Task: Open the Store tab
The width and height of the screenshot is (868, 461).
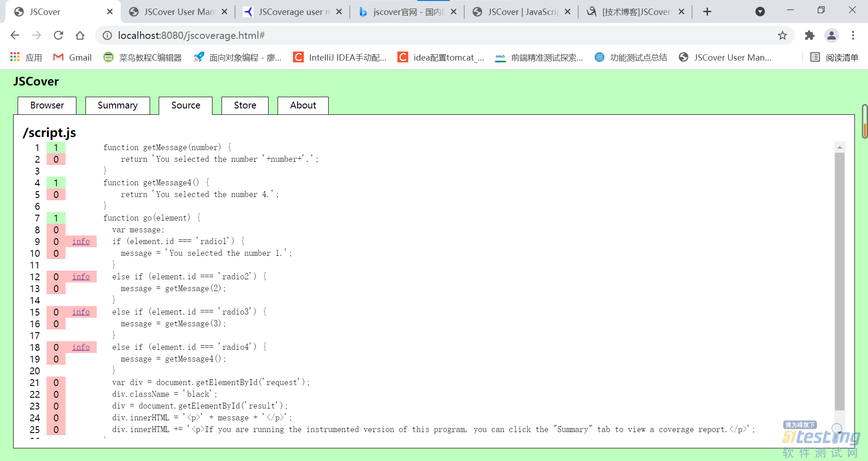Action: click(x=245, y=105)
